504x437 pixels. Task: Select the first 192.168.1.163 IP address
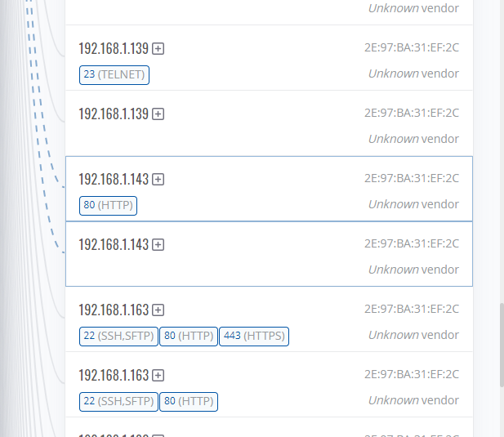[x=114, y=310]
